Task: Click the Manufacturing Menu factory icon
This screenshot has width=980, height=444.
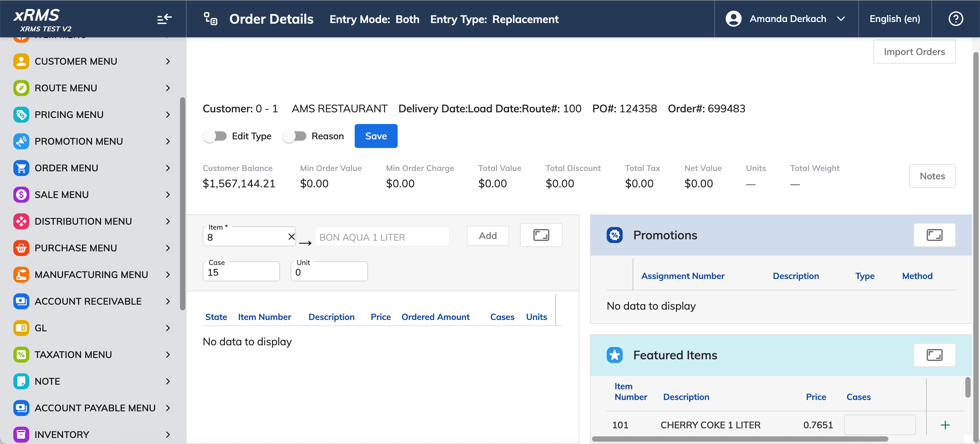Action: (x=21, y=274)
